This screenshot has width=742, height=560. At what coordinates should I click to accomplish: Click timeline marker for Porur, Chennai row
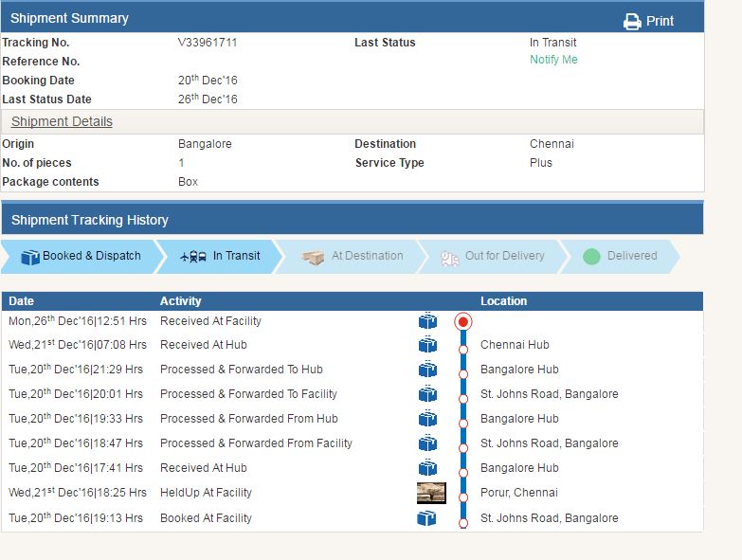coord(463,495)
